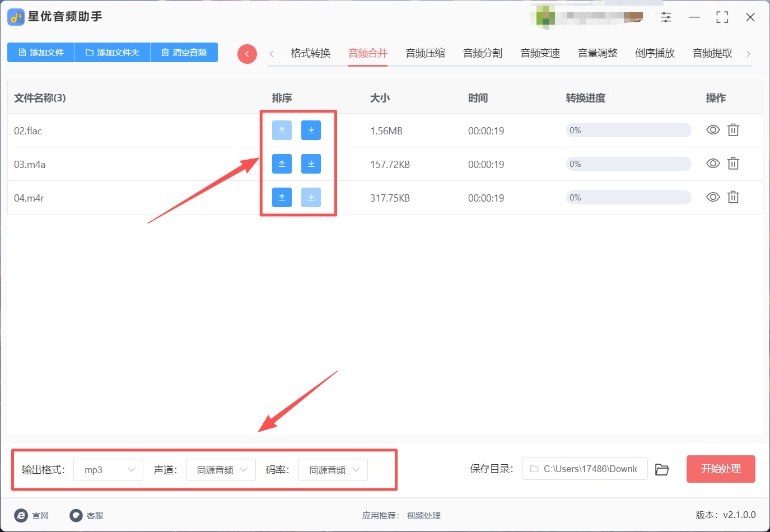The height and width of the screenshot is (532, 770).
Task: Click the 02.flac progress bar
Action: click(x=628, y=130)
